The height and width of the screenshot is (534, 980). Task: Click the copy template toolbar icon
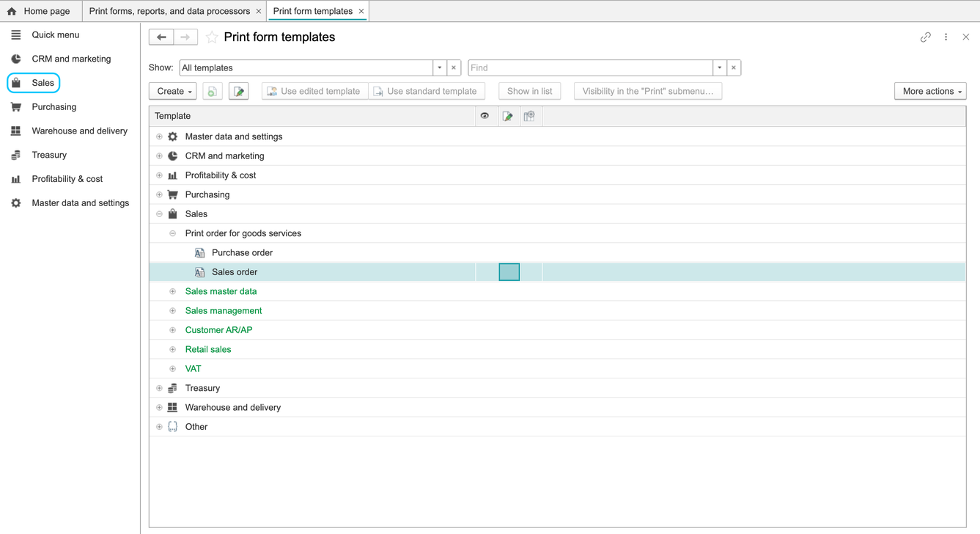click(x=213, y=91)
